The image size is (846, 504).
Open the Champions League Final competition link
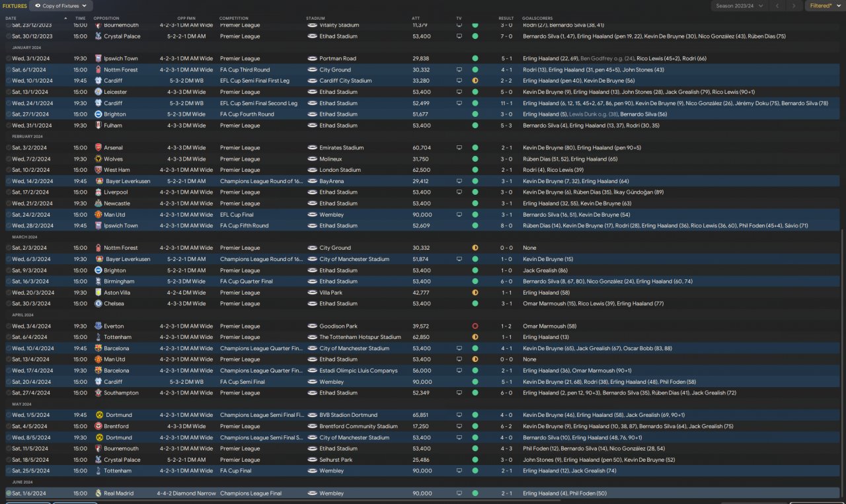pos(250,493)
